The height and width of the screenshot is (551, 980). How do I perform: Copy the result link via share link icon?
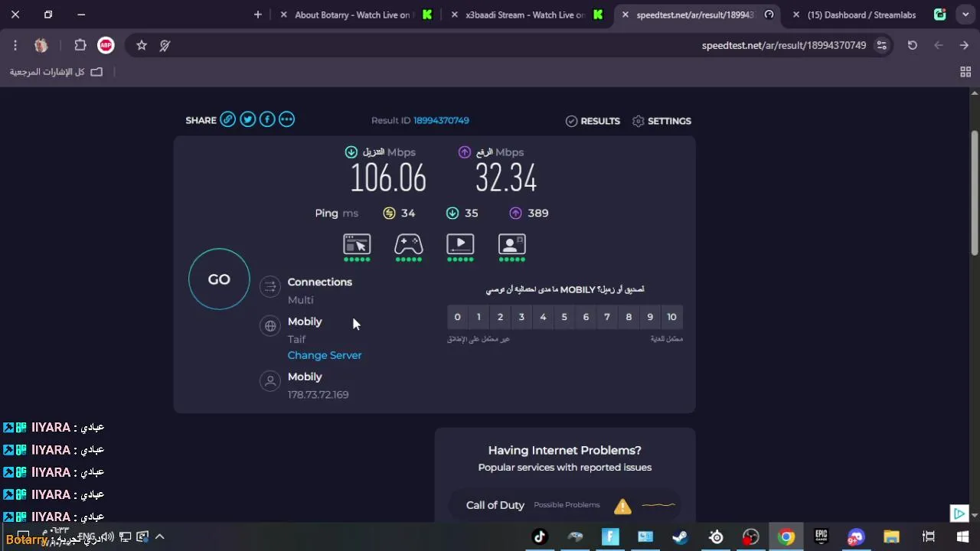227,119
